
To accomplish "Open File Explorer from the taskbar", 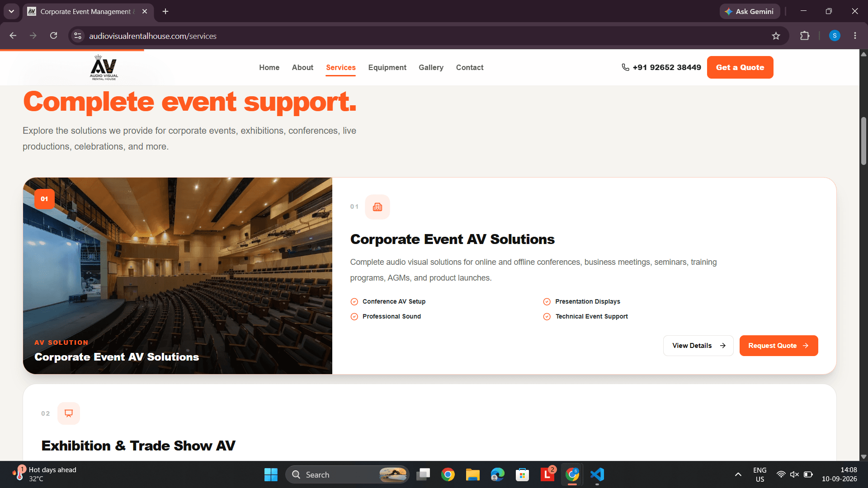I will (x=473, y=474).
